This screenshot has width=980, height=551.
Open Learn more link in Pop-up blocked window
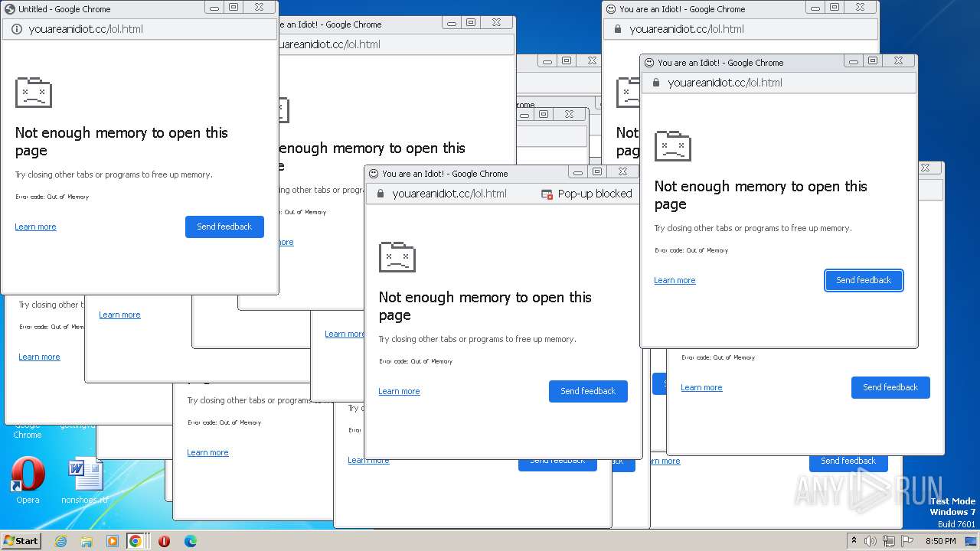[x=399, y=391]
